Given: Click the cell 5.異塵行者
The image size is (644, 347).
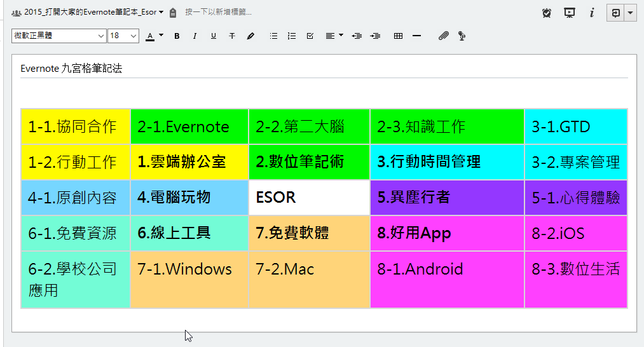Looking at the screenshot, I should [x=448, y=198].
